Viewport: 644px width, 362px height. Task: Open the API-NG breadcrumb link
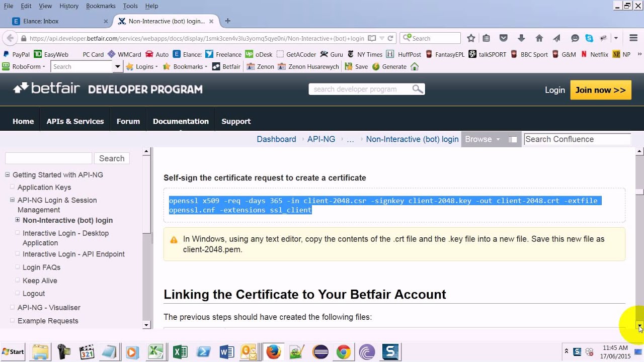point(321,139)
